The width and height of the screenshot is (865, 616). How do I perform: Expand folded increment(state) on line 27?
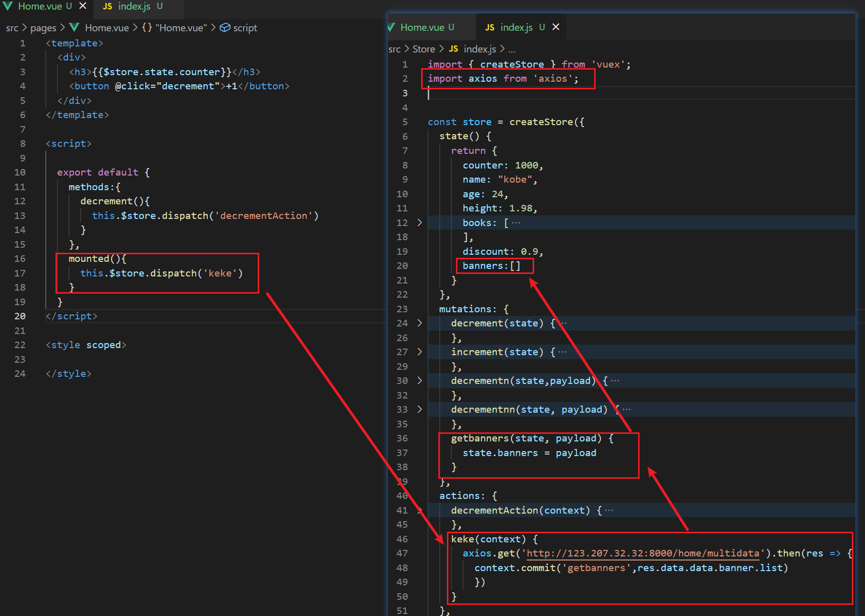pyautogui.click(x=420, y=352)
